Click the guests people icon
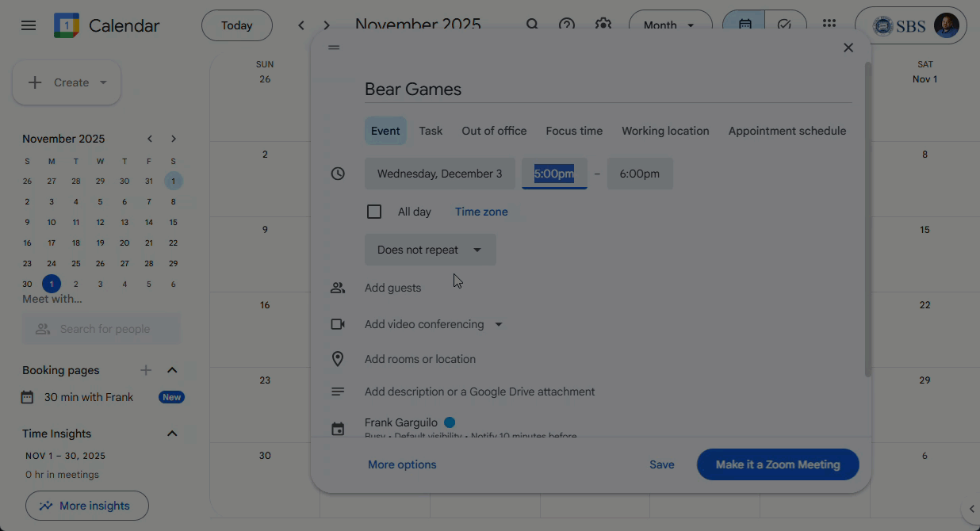980x531 pixels. [x=338, y=288]
